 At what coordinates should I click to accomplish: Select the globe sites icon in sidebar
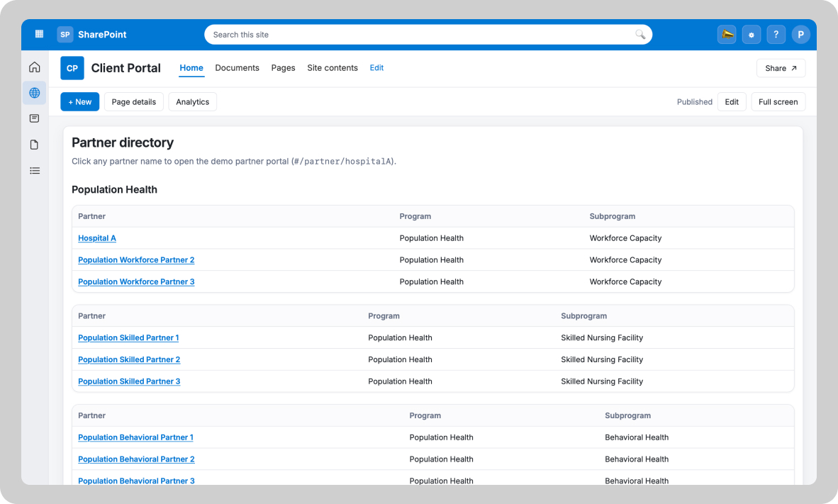click(x=35, y=93)
